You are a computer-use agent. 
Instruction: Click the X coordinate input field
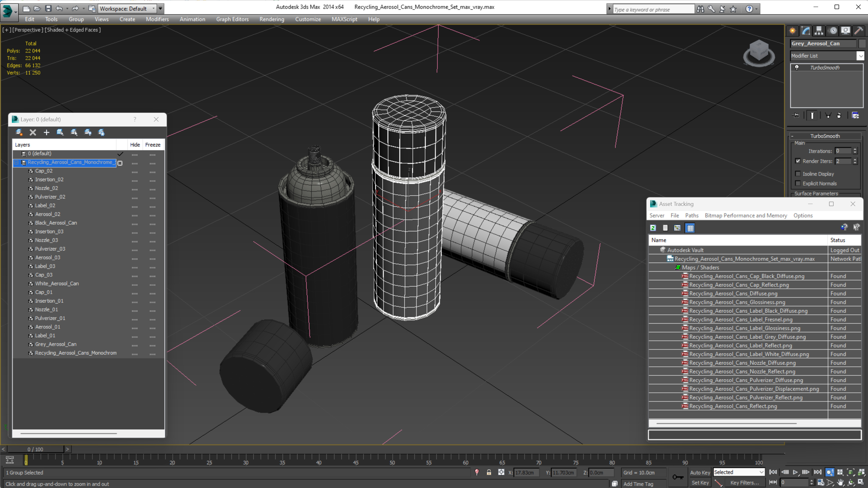coord(526,472)
